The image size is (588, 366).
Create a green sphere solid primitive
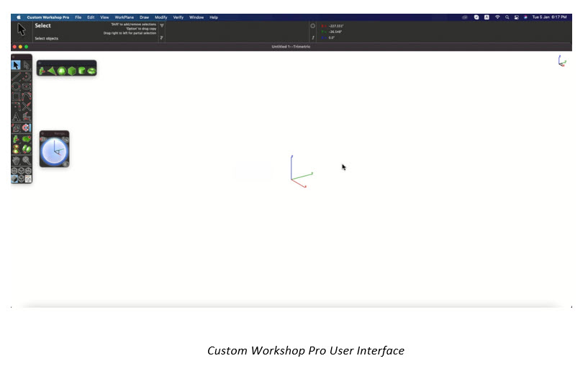pyautogui.click(x=62, y=71)
